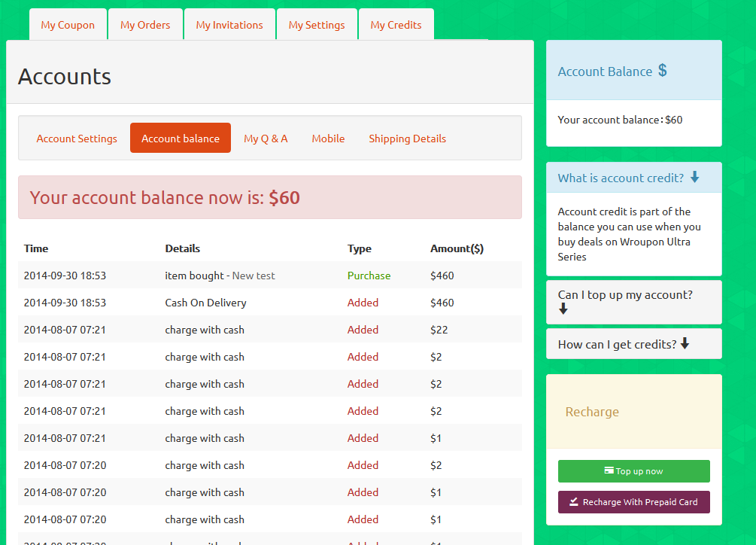Switch to the My Orders tab
756x545 pixels.
point(145,24)
